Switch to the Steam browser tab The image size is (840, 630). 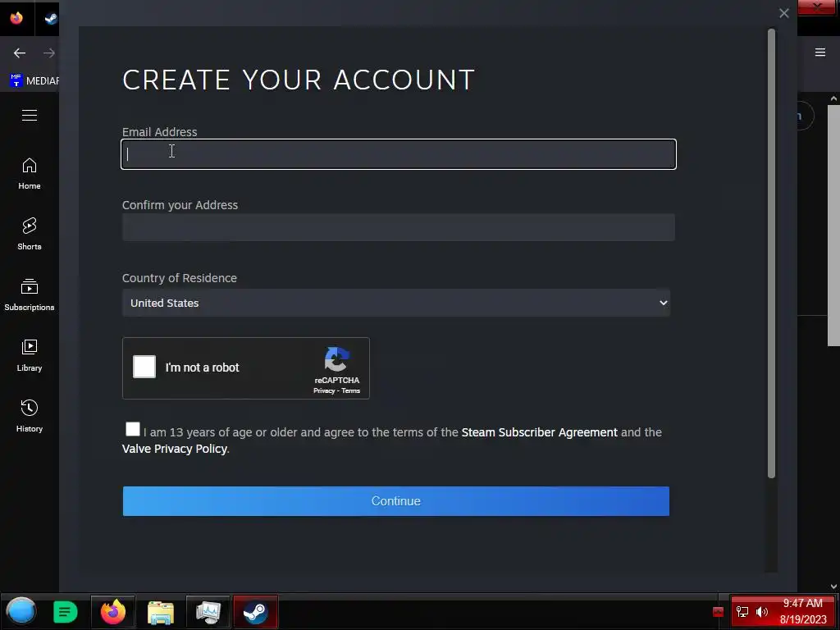[x=50, y=19]
